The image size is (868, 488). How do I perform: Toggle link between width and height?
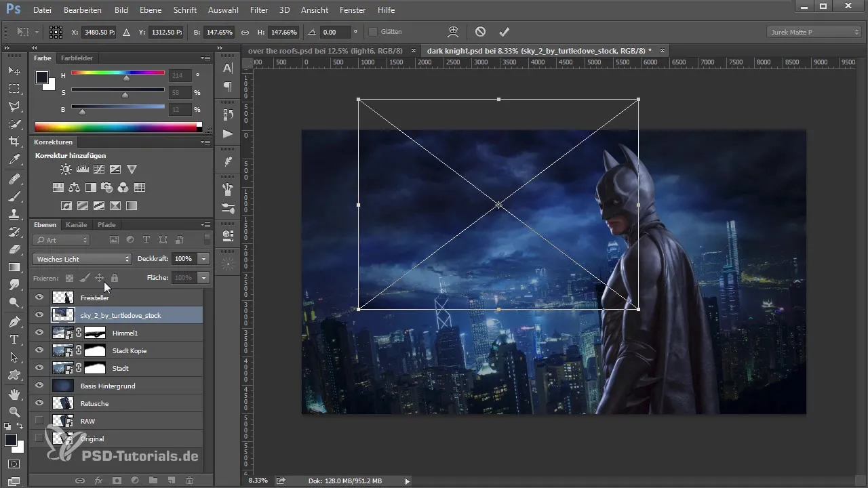tap(245, 32)
